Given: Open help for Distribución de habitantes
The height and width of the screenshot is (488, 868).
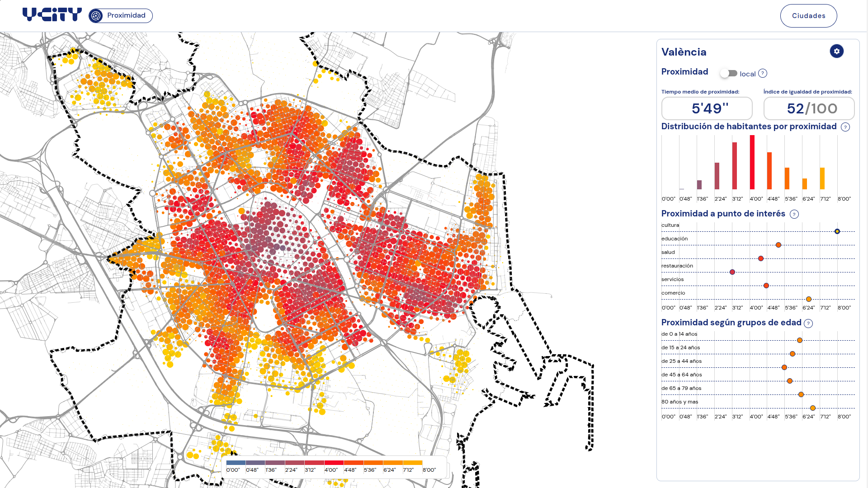Looking at the screenshot, I should (x=845, y=127).
